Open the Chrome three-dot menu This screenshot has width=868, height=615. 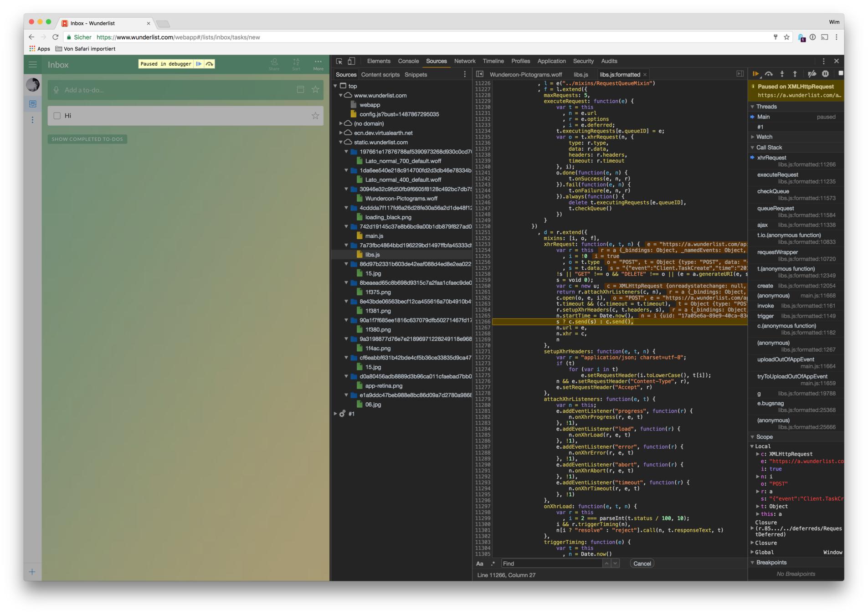837,37
